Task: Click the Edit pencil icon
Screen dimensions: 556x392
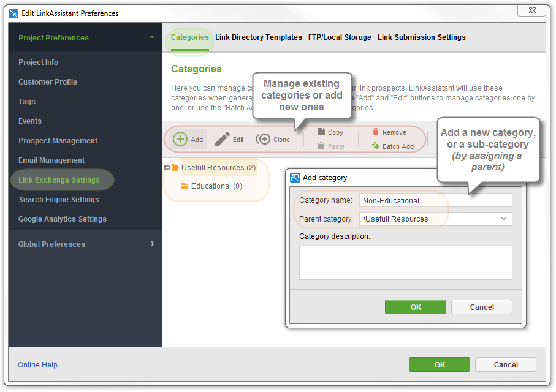Action: tap(223, 139)
